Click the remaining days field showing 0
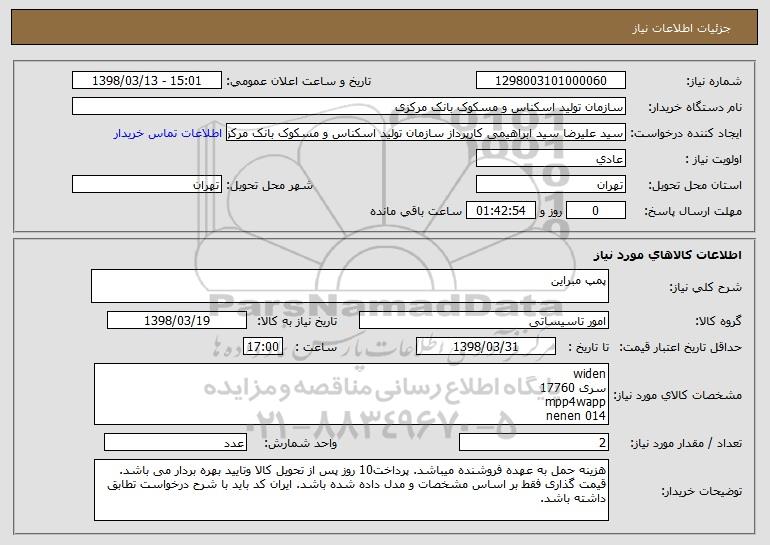770x545 pixels. (x=596, y=211)
